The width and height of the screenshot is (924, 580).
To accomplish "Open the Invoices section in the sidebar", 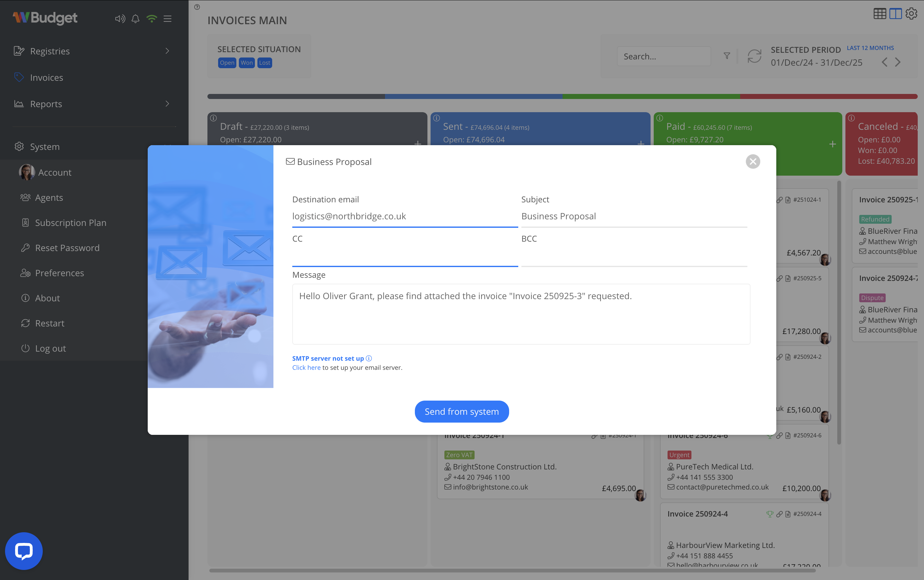I will [47, 78].
